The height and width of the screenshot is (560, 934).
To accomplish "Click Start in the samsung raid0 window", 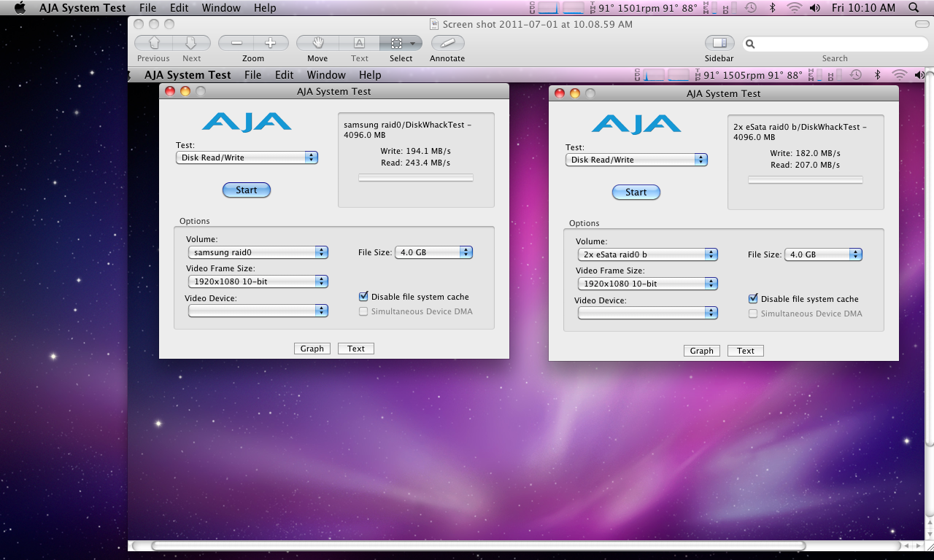I will coord(247,190).
